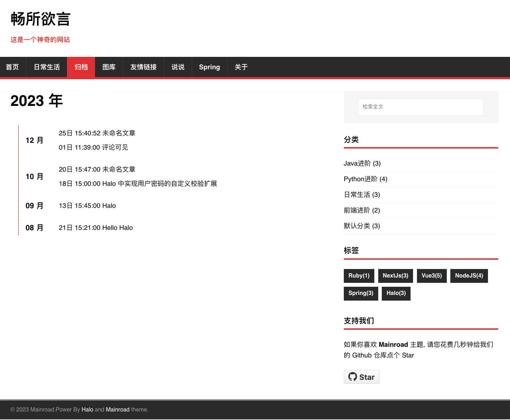Go to the 日常生活 menu item
510x420 pixels.
click(47, 67)
